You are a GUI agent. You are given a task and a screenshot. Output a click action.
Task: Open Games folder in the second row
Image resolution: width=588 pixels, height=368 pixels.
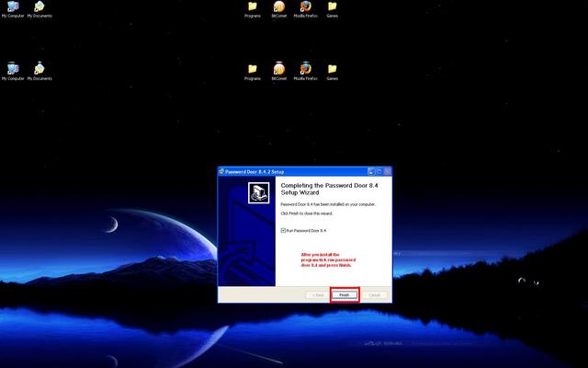[333, 69]
